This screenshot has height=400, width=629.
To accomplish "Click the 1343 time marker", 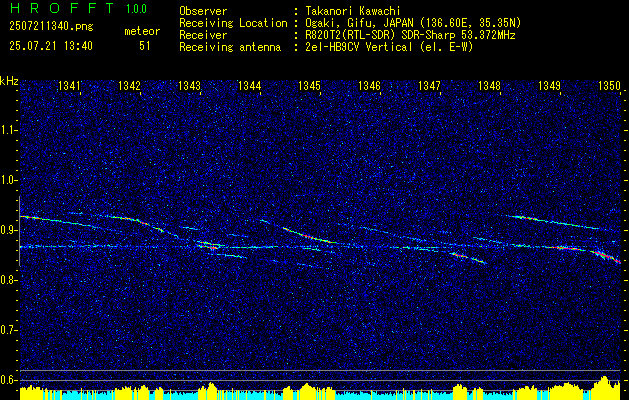I will [x=189, y=85].
